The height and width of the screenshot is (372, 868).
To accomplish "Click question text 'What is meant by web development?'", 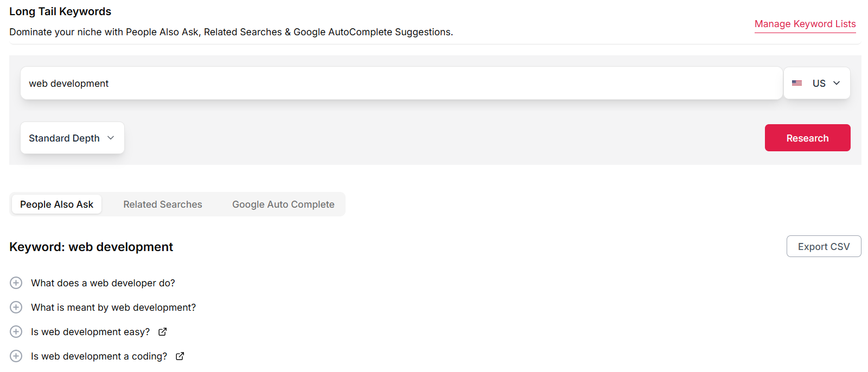I will click(x=113, y=307).
